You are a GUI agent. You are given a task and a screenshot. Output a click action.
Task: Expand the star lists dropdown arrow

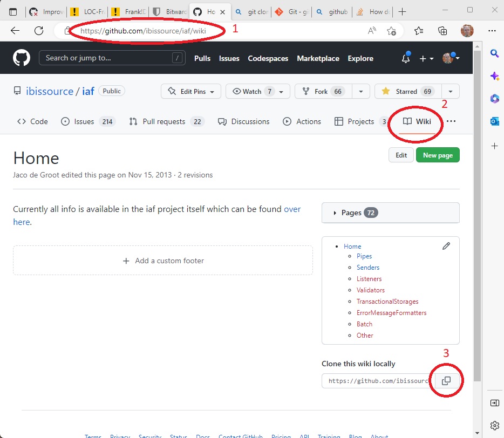(451, 92)
